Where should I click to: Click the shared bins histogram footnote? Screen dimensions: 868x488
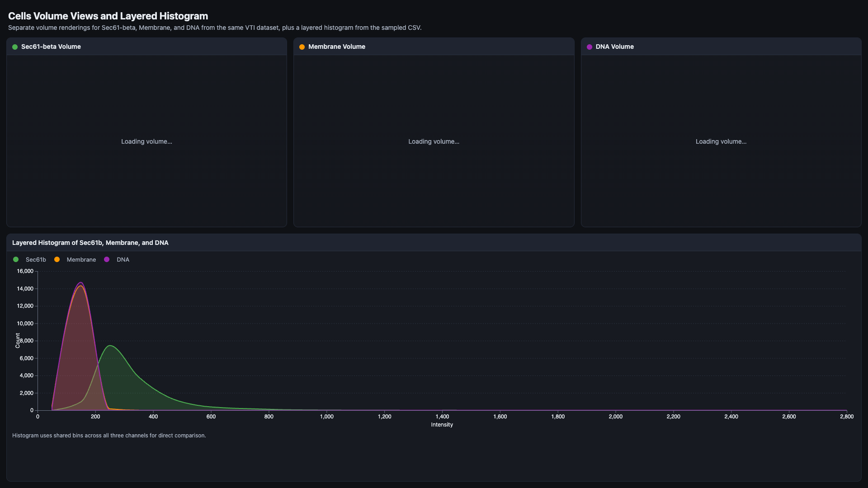coord(109,436)
